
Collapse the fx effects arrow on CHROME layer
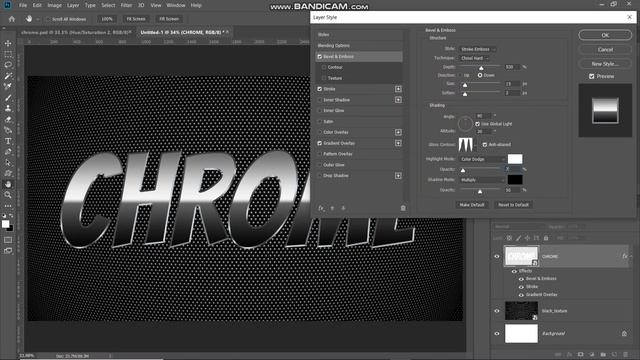pos(631,257)
